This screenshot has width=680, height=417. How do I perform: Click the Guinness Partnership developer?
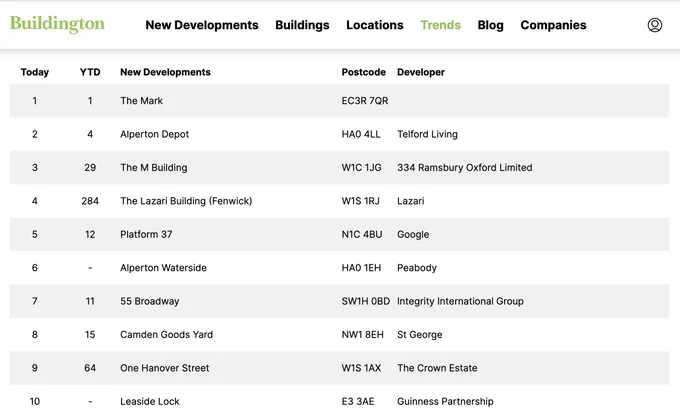[x=445, y=401]
